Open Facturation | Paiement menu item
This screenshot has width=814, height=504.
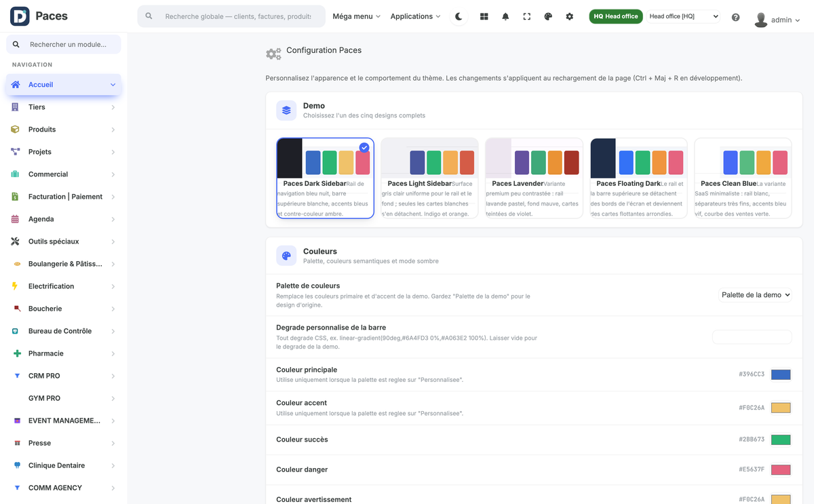(x=64, y=197)
